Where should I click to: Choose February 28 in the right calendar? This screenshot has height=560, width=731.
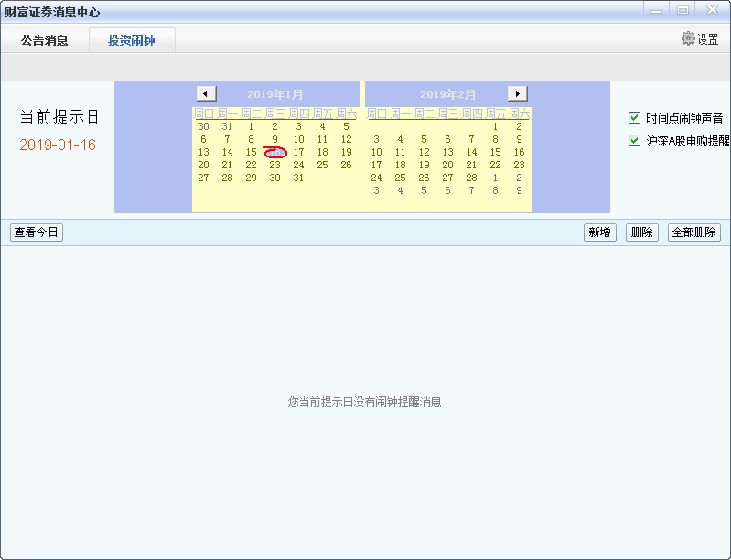point(471,178)
